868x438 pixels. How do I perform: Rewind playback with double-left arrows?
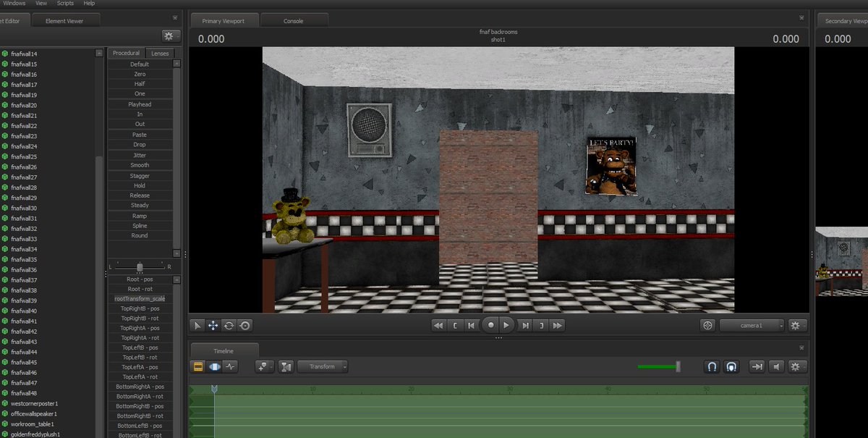(x=438, y=326)
